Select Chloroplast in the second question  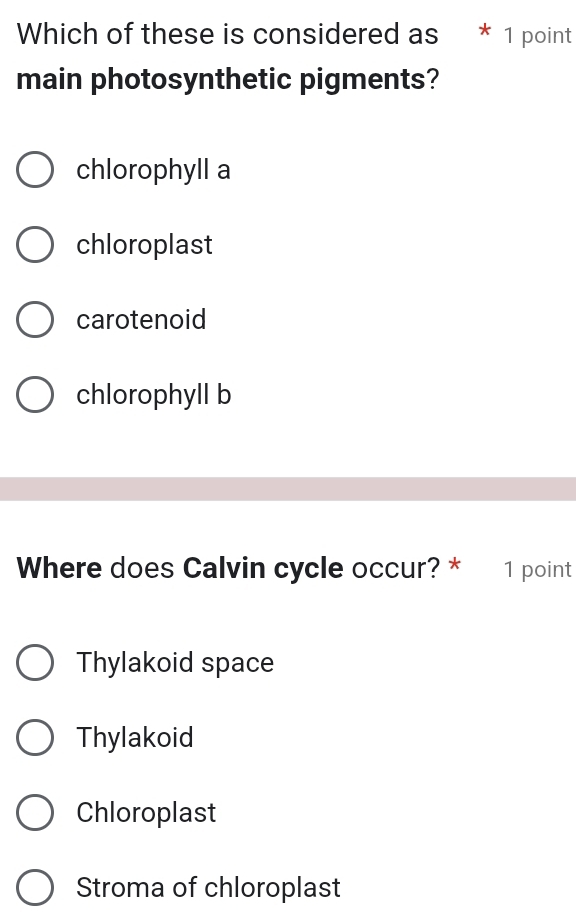pyautogui.click(x=35, y=812)
